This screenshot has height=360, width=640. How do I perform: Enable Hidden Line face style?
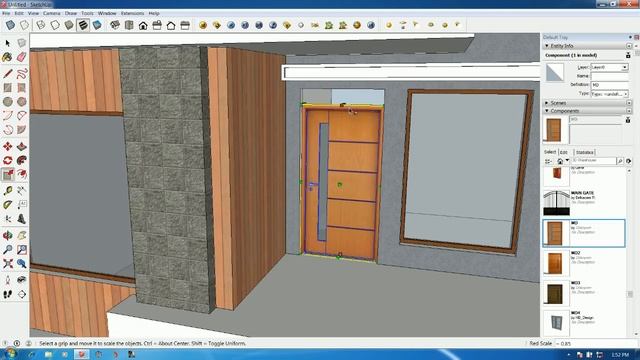pyautogui.click(x=55, y=25)
